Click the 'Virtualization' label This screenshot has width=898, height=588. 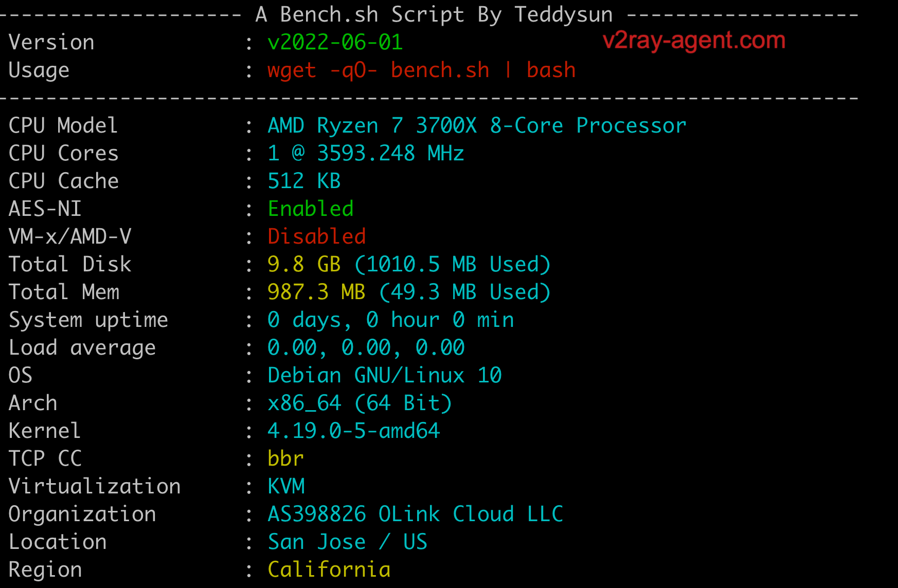click(95, 486)
